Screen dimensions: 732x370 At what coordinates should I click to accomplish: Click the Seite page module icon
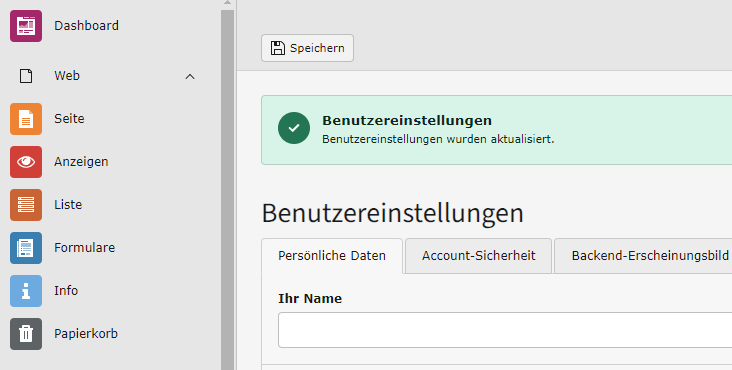tap(26, 119)
